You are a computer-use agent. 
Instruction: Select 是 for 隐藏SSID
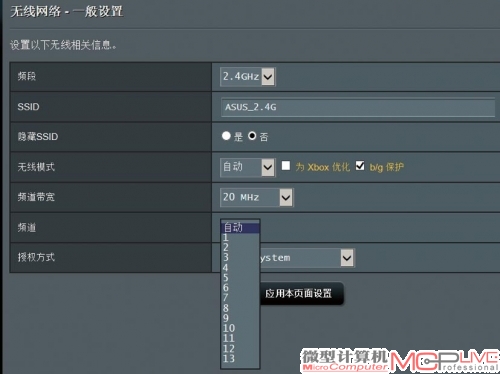(x=226, y=136)
